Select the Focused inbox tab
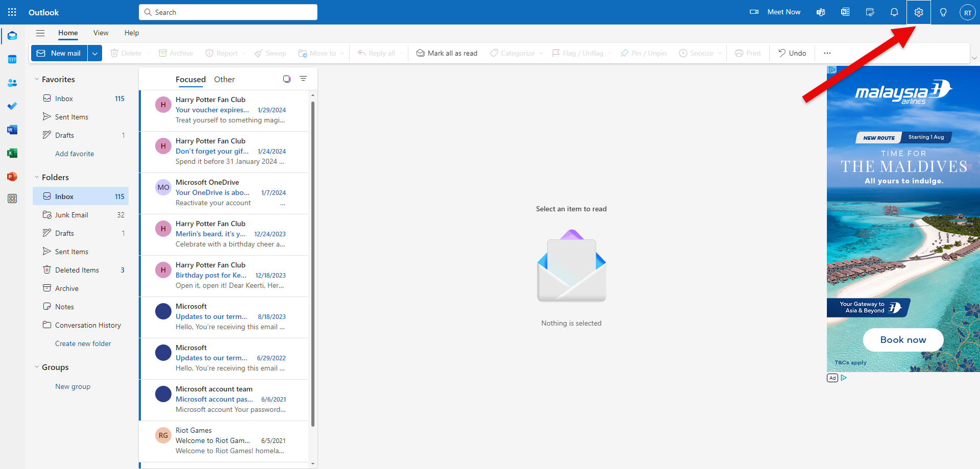 click(x=190, y=79)
